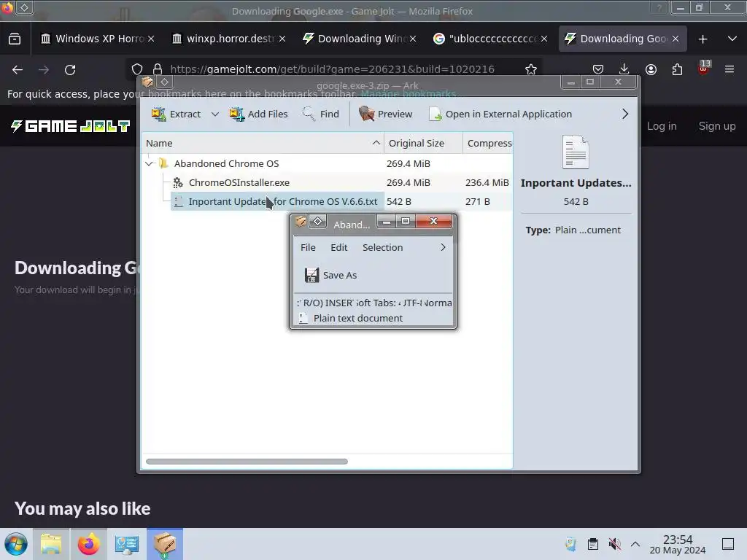The height and width of the screenshot is (560, 747).
Task: Close the winxp.horror.destr tab
Action: click(x=282, y=39)
